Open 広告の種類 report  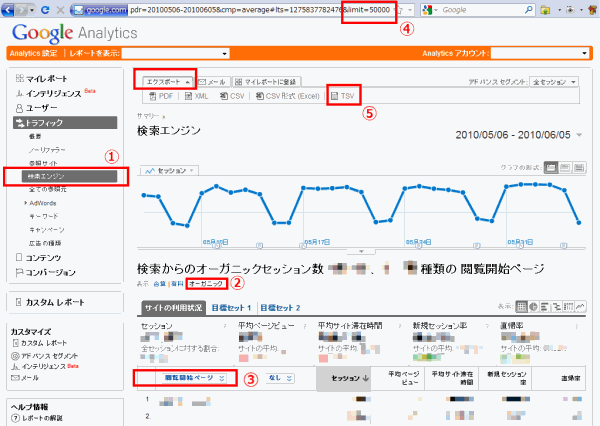point(45,243)
